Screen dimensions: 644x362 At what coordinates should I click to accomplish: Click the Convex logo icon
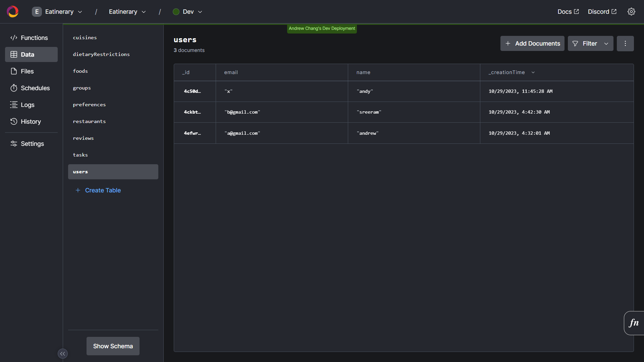click(x=13, y=12)
